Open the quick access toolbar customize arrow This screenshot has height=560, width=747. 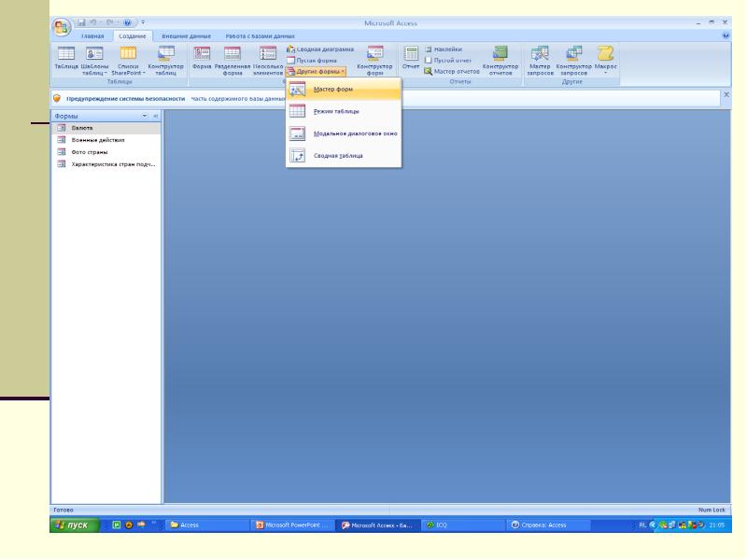coord(143,22)
